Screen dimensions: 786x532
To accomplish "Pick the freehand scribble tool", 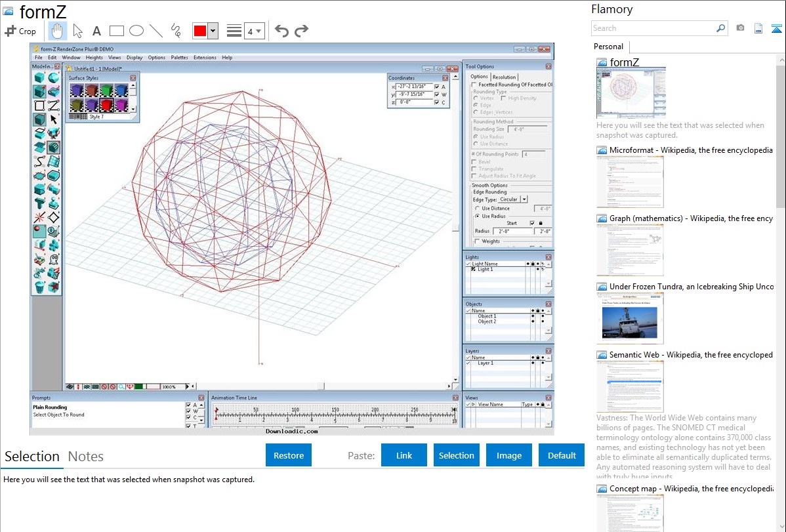I will click(x=176, y=31).
